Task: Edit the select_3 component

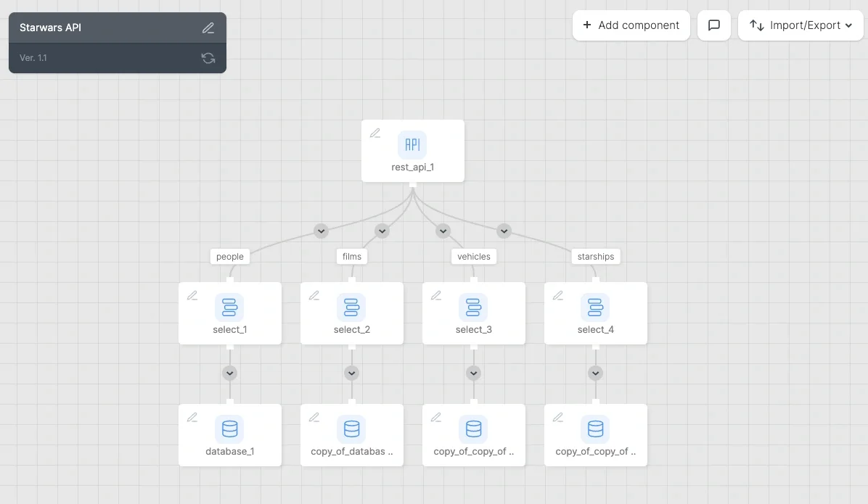Action: coord(436,296)
